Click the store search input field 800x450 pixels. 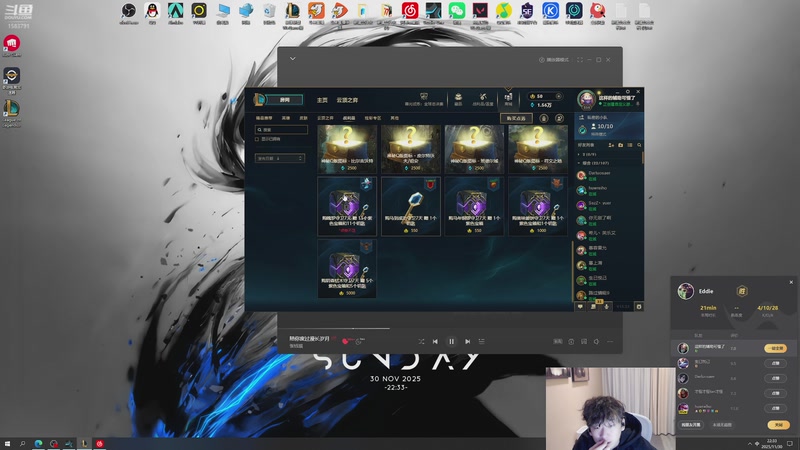[281, 130]
